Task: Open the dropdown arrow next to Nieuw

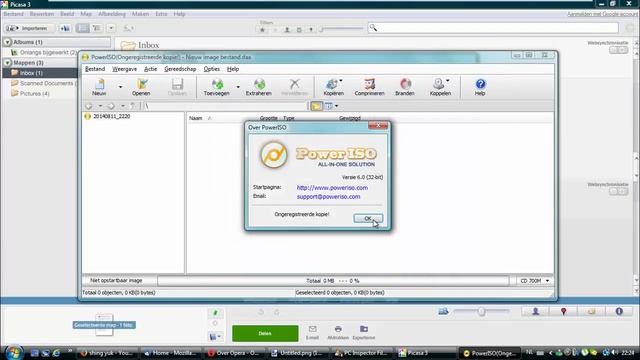Action: 120,87
